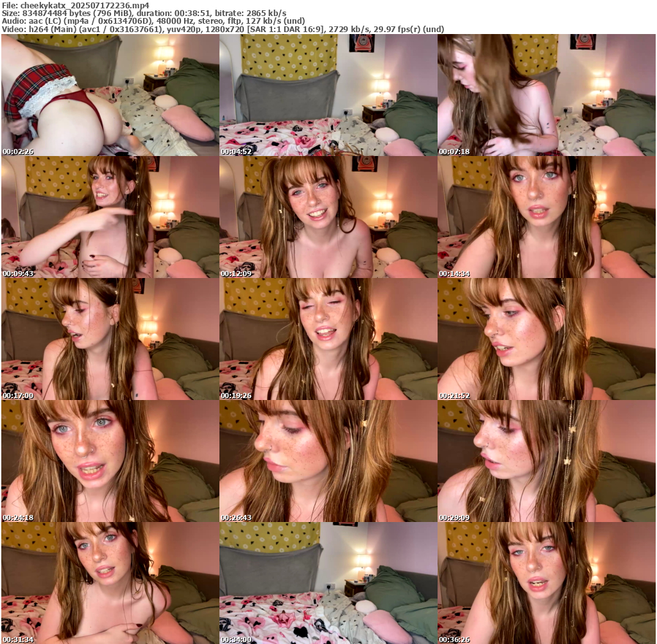Open the frame marked 00:14:34
Screen dimensions: 657x644
pyautogui.click(x=547, y=217)
